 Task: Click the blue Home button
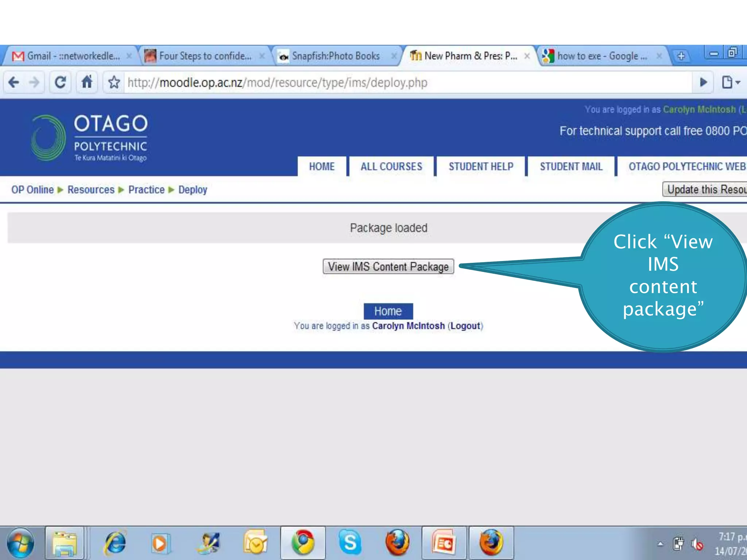coord(388,311)
